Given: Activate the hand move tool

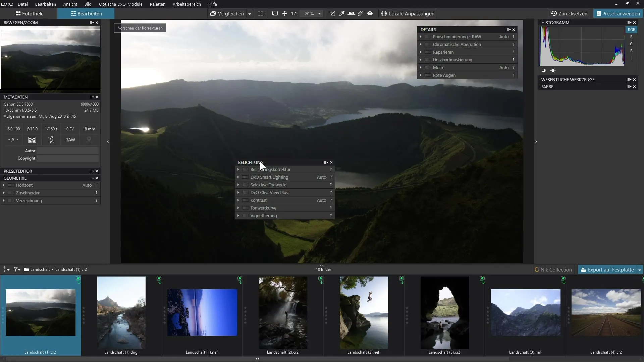Looking at the screenshot, I should tap(285, 13).
